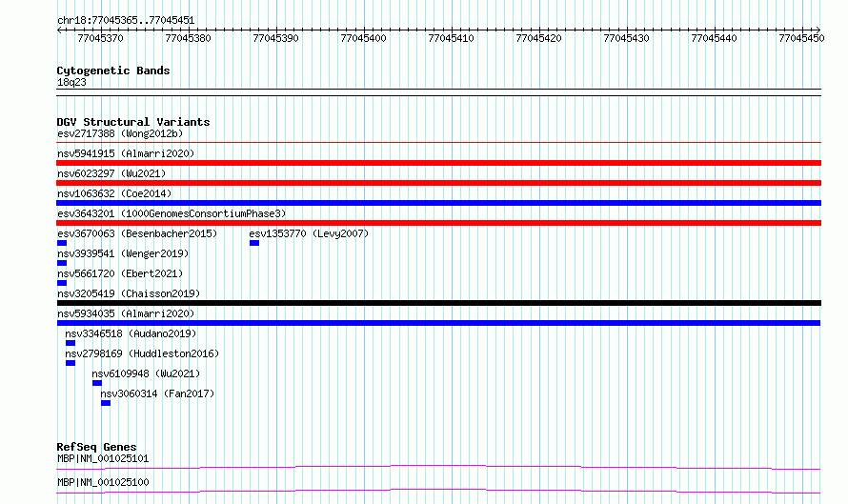Click the Cytogenetic Bands track heading
848x504 pixels.
[x=113, y=71]
